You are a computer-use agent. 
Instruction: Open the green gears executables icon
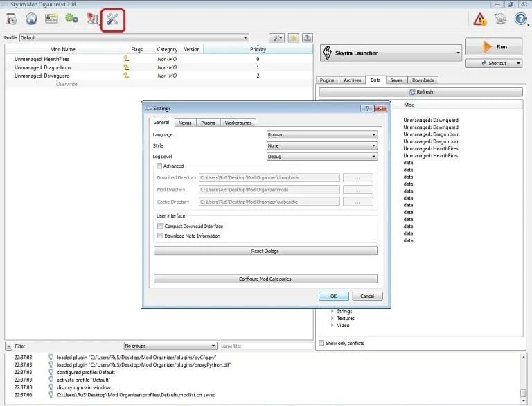[71, 18]
